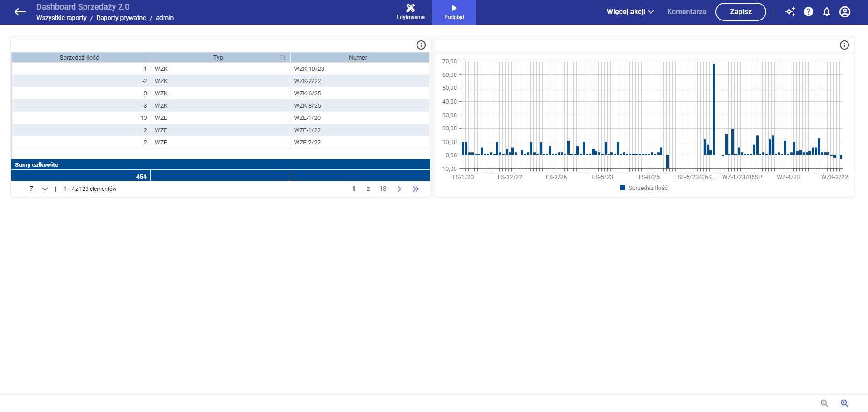Toggle the Sprzedaż Ilość legend series

pyautogui.click(x=644, y=188)
